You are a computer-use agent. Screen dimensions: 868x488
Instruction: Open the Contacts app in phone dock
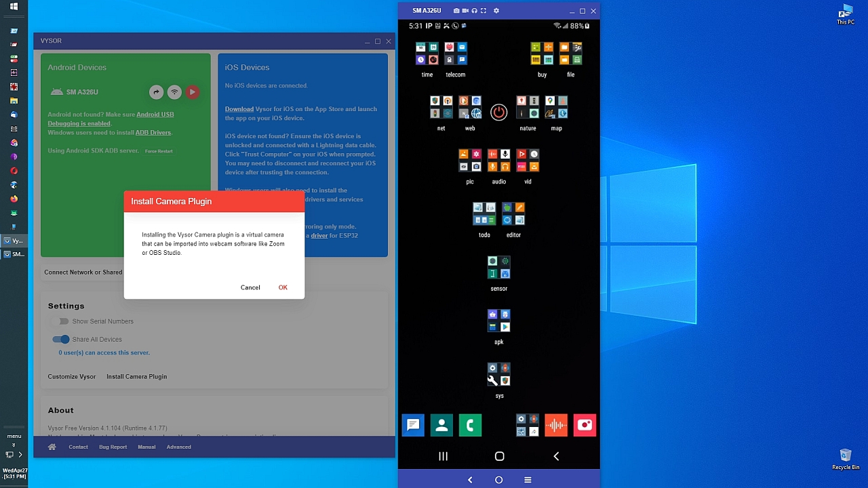pos(441,425)
